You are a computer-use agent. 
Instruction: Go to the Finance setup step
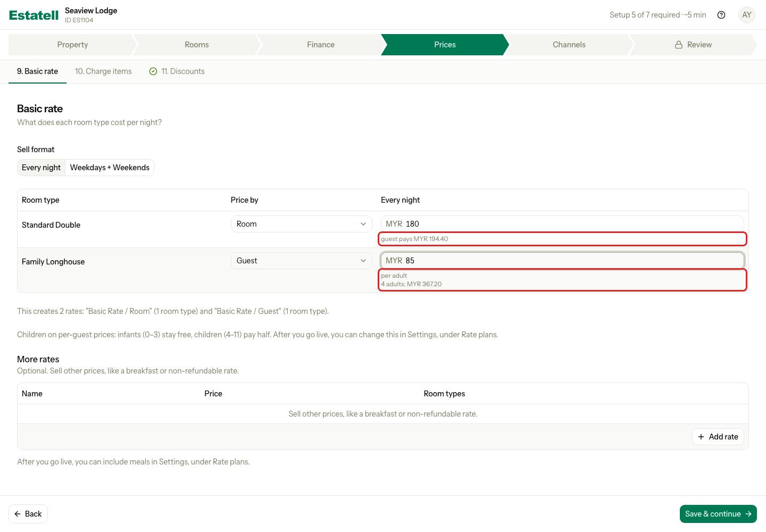(x=321, y=45)
